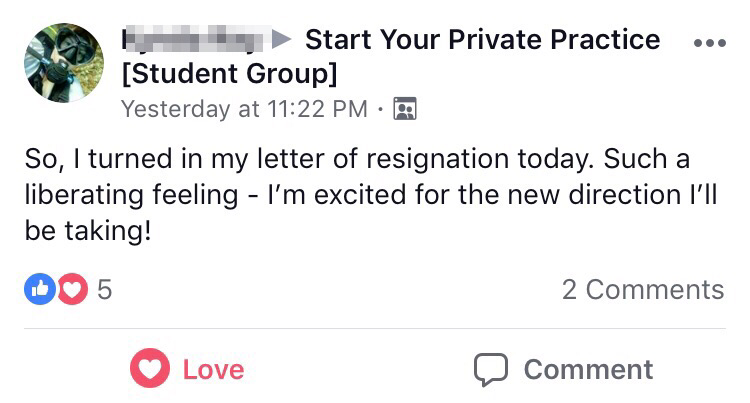Open the 2 Comments link
The image size is (750, 403).
pyautogui.click(x=643, y=290)
